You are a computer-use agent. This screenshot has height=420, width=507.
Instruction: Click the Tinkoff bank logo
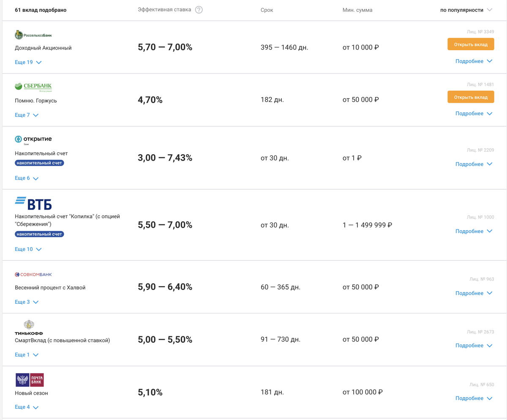coord(29,327)
